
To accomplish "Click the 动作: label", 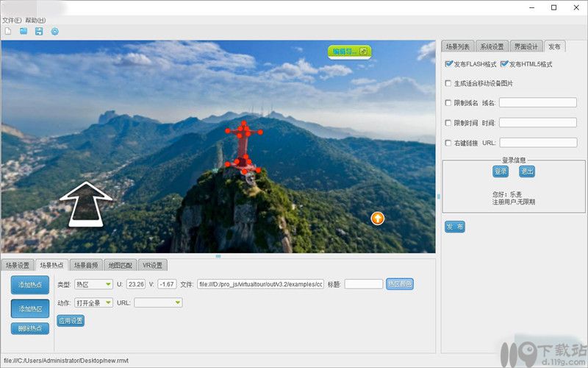I will [64, 303].
